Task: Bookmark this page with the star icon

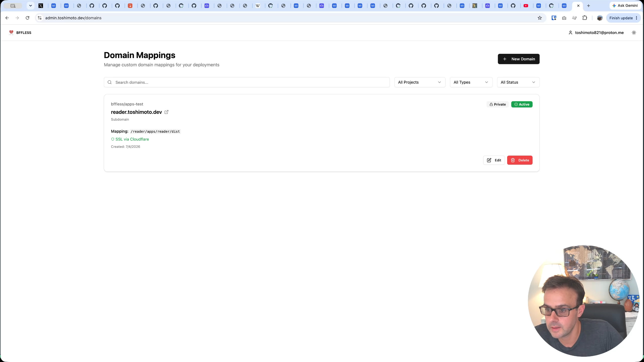Action: (x=540, y=18)
